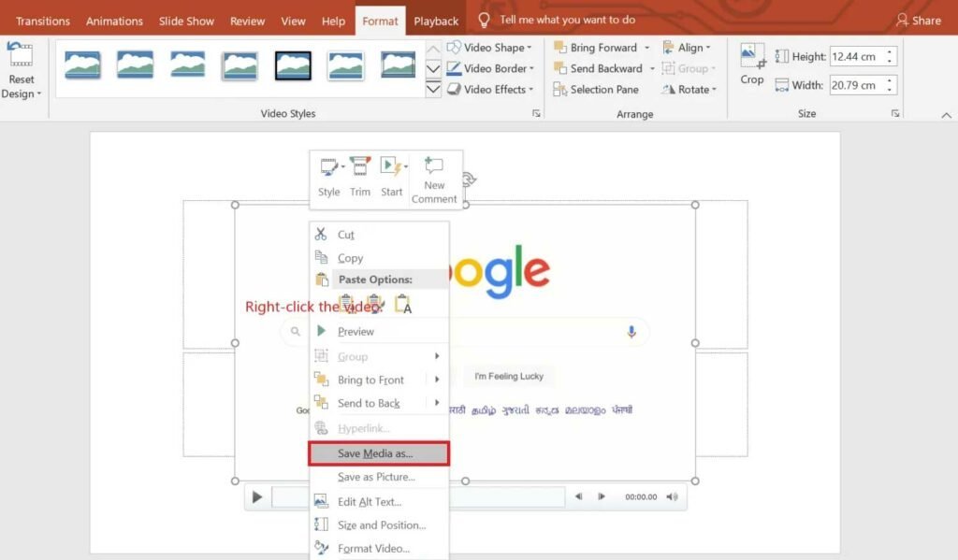Select the Format tab

click(380, 21)
